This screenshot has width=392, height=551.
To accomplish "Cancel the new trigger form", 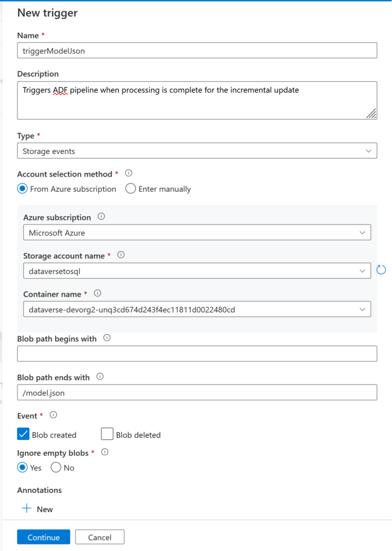I will pyautogui.click(x=100, y=537).
